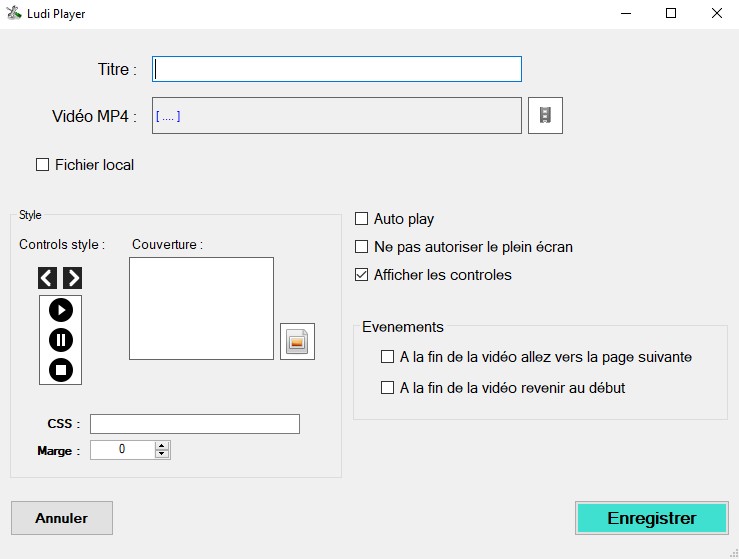Enable the Fichier local checkbox
Viewport: 739px width, 559px height.
point(42,165)
